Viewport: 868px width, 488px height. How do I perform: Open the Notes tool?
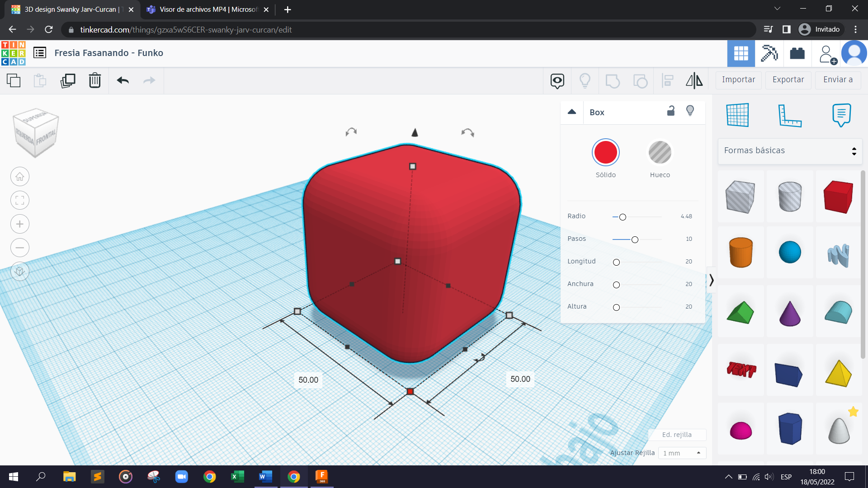pyautogui.click(x=841, y=115)
